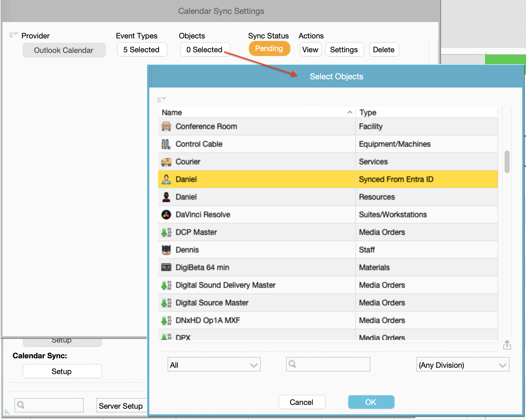Select the Control Cable row name
This screenshot has width=526, height=420.
click(x=199, y=144)
